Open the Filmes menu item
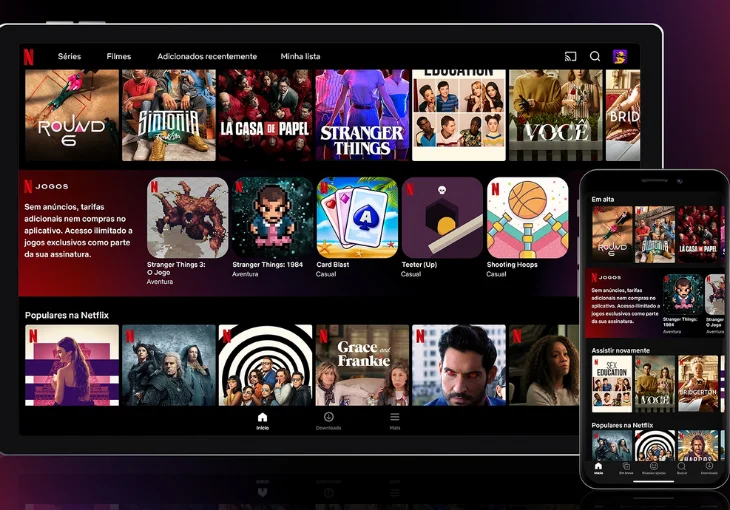 point(119,56)
